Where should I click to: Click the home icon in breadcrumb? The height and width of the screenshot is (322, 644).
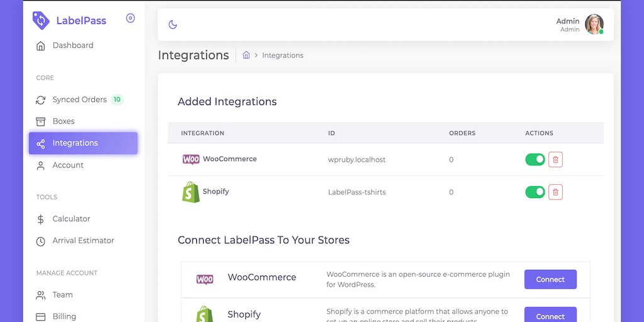click(x=247, y=55)
